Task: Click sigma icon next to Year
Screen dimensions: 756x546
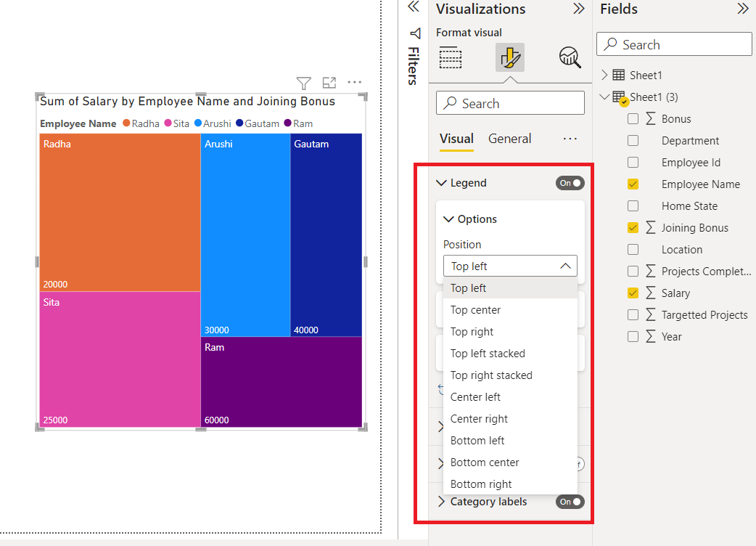Action: point(650,336)
